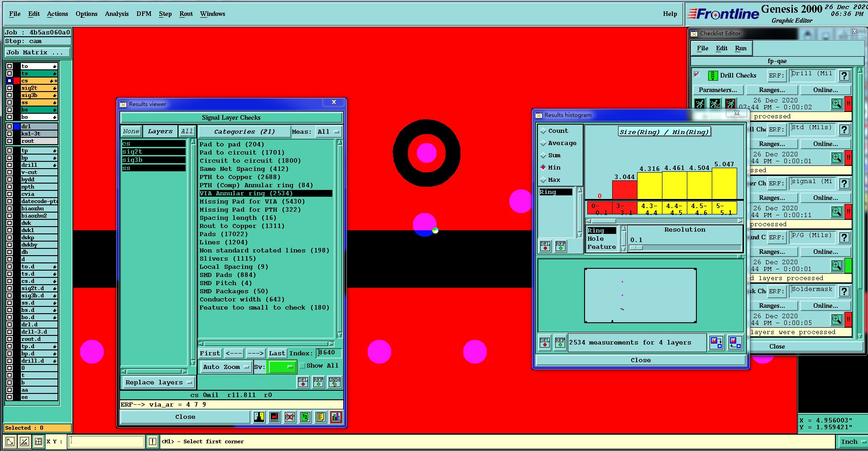Screen dimensions: 868x451
Task: Open the Job Matrix ... selector
Action: coord(37,53)
